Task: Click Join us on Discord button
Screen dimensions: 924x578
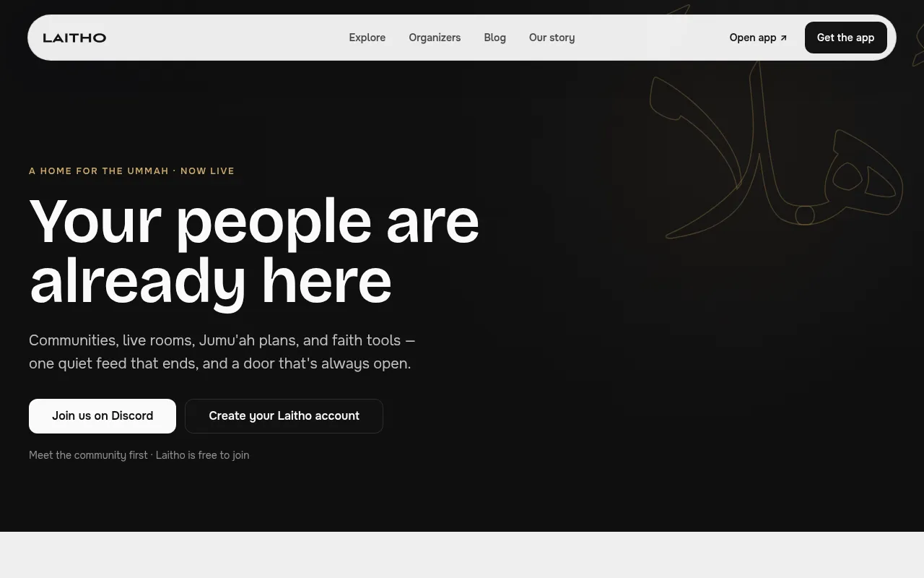Action: point(103,416)
